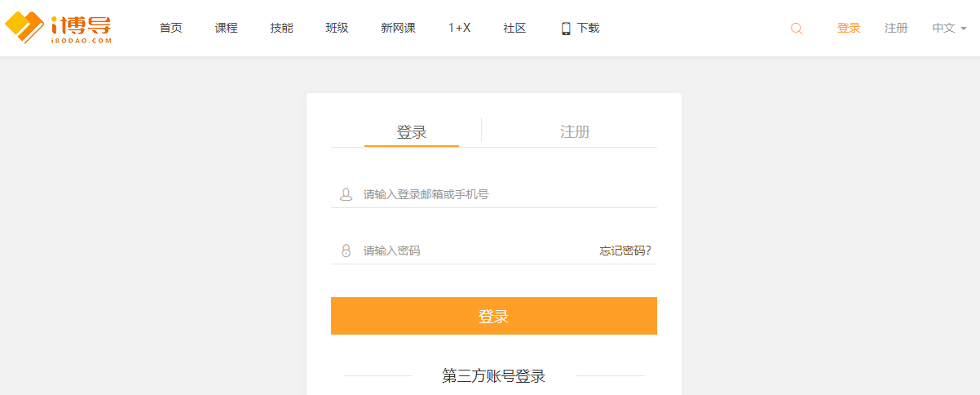Click the lock icon in password field
The width and height of the screenshot is (980, 395).
[346, 251]
